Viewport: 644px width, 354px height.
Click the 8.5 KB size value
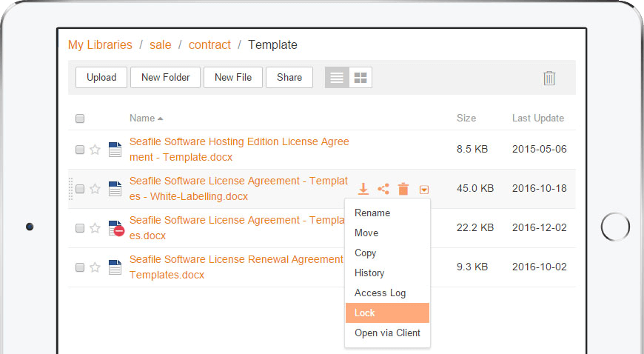472,149
